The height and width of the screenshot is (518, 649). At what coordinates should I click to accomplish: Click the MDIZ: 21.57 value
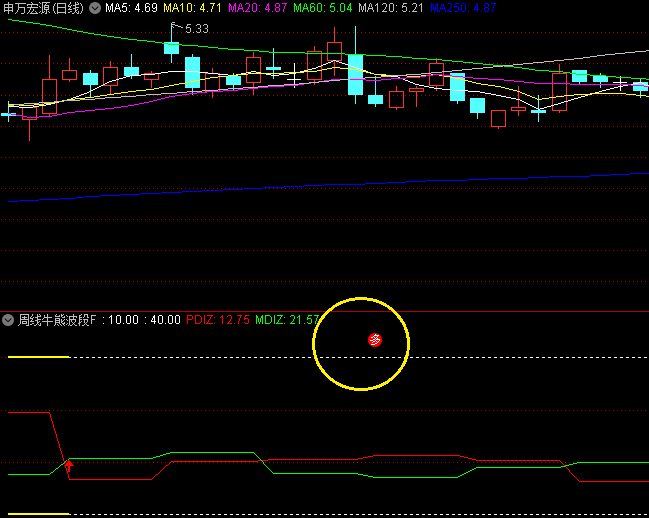pyautogui.click(x=287, y=320)
